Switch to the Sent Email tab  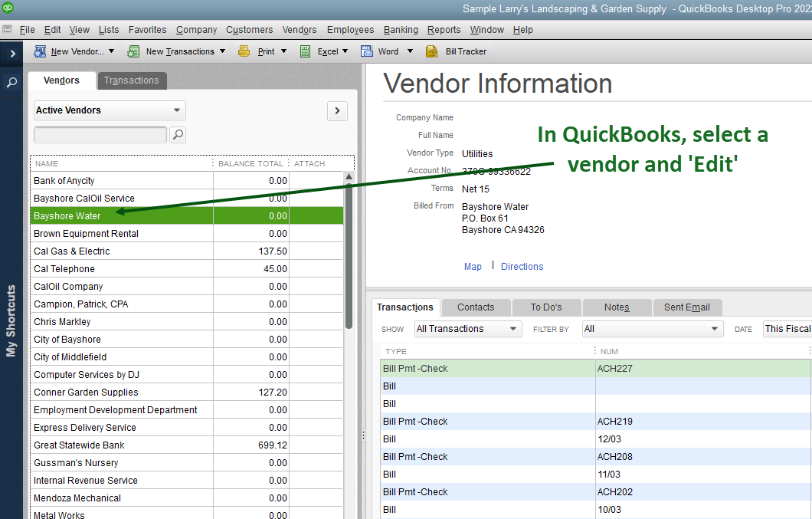pos(687,307)
